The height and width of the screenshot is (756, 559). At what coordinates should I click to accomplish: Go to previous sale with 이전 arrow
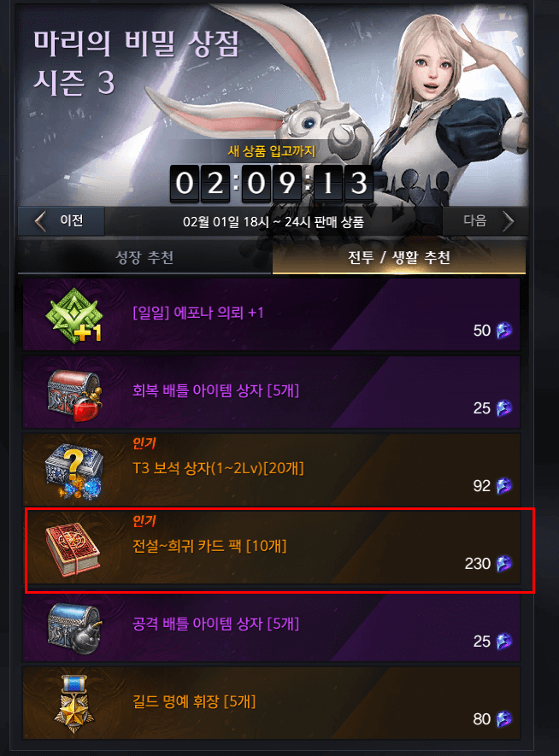[x=62, y=221]
